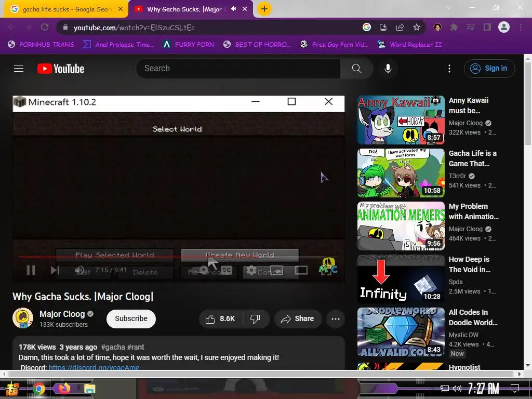
Task: Go to the YouTube home logo
Action: point(61,69)
